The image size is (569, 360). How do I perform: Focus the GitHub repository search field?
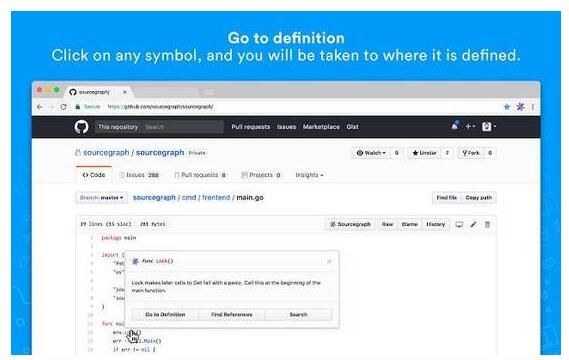click(x=159, y=127)
